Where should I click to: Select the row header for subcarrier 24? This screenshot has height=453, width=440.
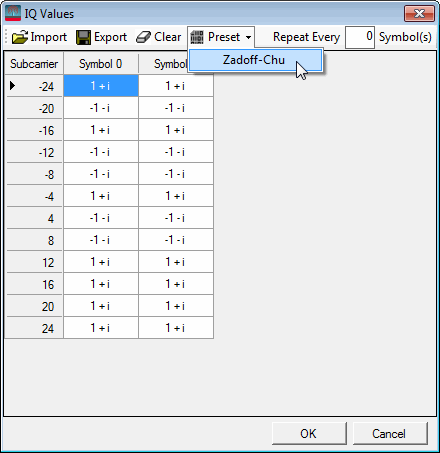point(34,328)
